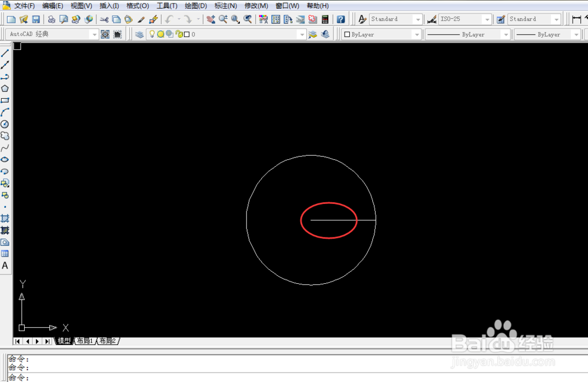
Task: Activate Pan realtime hand tool
Action: (211, 19)
